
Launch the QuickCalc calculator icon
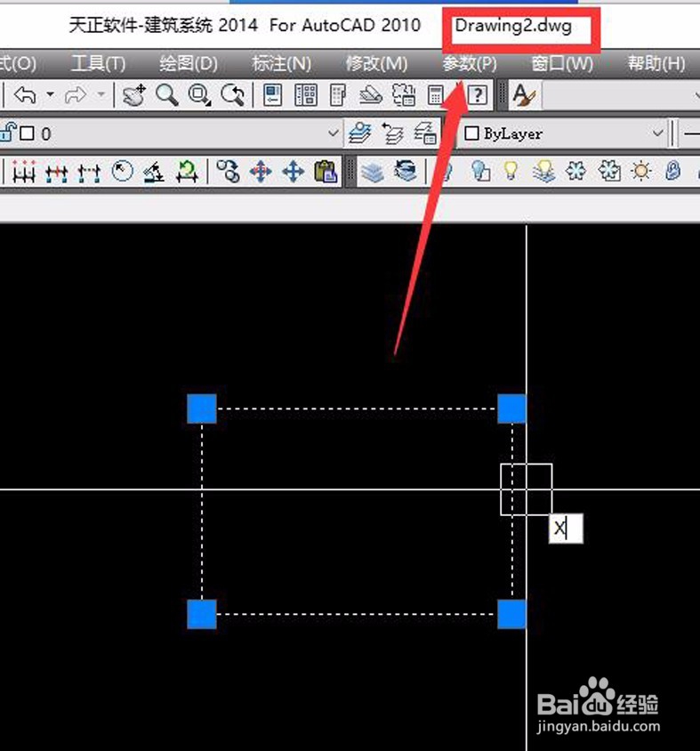coord(435,95)
